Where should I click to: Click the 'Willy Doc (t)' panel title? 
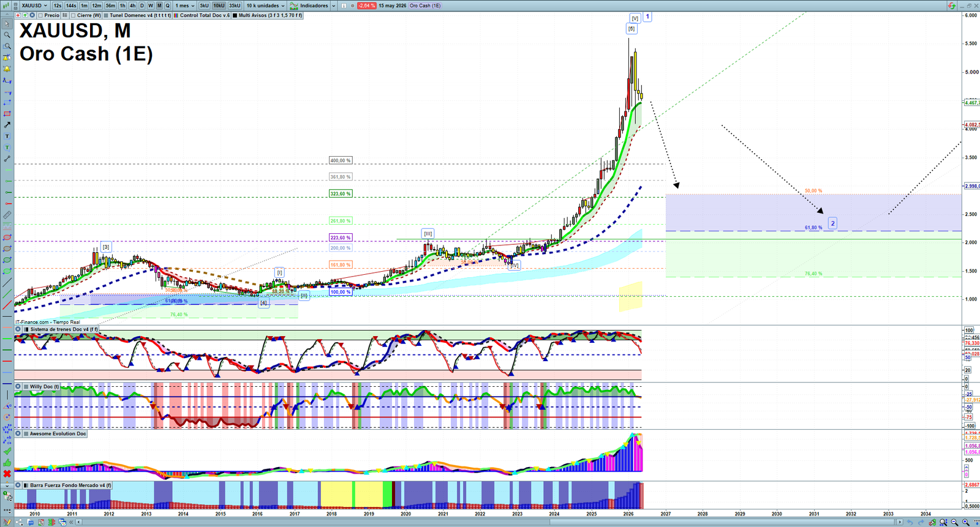pos(44,387)
